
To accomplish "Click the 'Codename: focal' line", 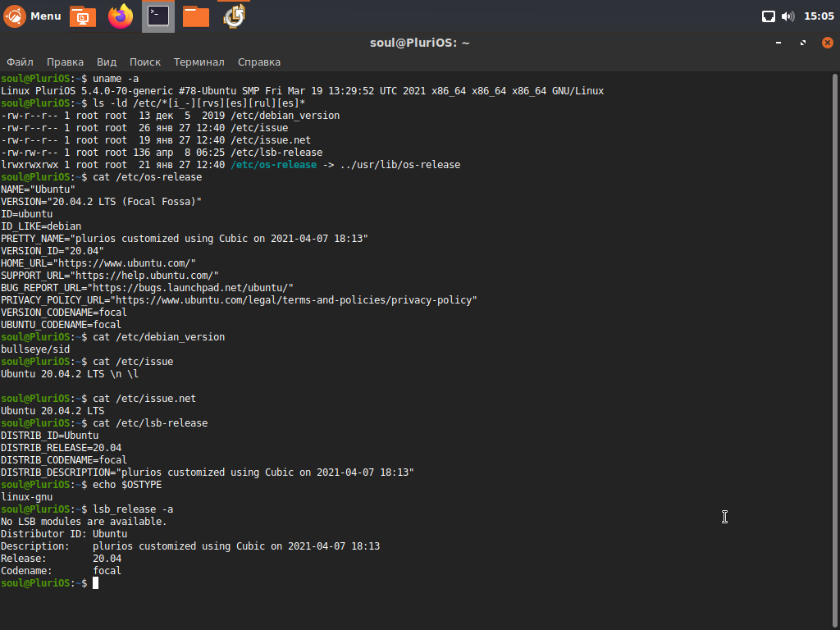I will 61,572.
